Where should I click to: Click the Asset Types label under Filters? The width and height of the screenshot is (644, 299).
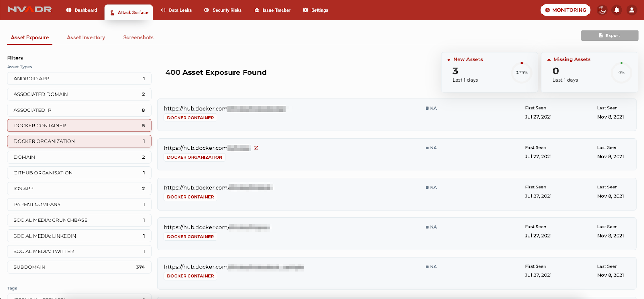click(20, 67)
